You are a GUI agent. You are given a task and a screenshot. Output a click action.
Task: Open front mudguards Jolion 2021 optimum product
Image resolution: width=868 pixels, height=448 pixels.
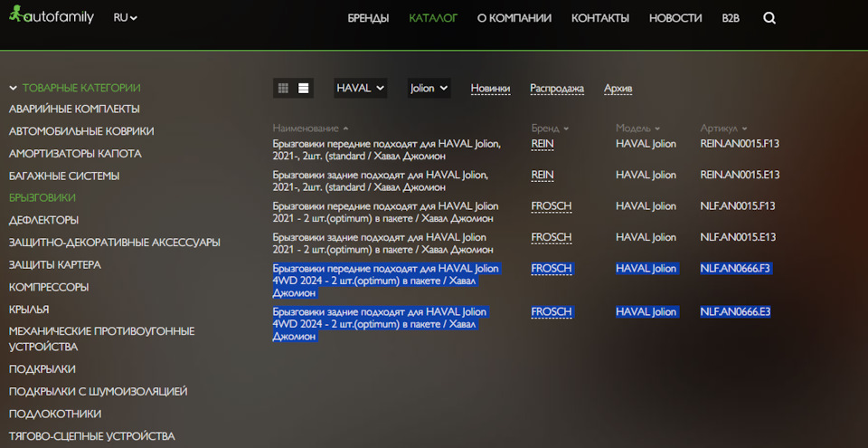pyautogui.click(x=386, y=212)
